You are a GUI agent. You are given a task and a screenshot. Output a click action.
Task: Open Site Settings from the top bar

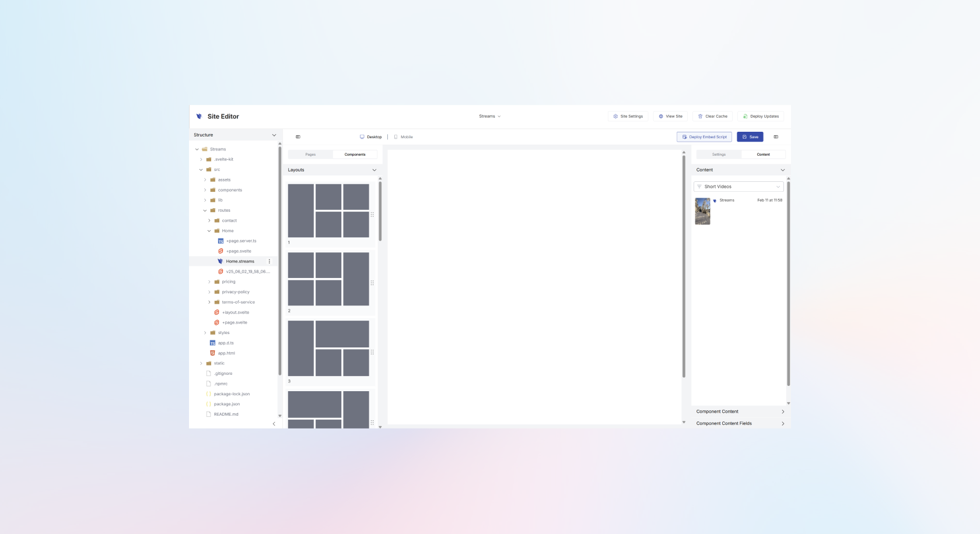(x=628, y=116)
